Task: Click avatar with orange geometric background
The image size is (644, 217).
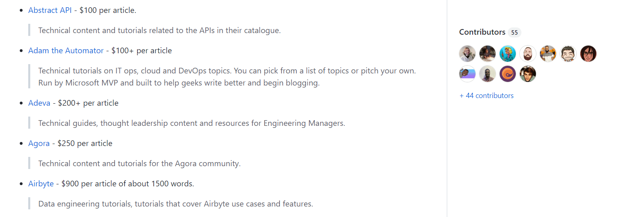Action: [548, 54]
